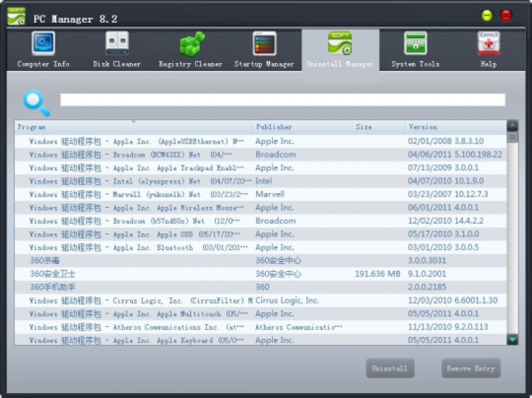Select the Atheros Communications driver row
Screen dimensions: 532x398
pos(260,327)
